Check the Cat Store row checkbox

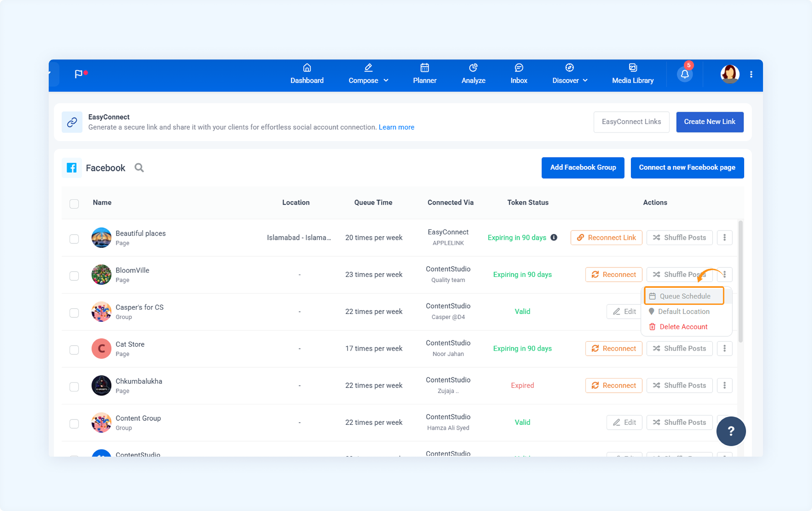tap(74, 350)
